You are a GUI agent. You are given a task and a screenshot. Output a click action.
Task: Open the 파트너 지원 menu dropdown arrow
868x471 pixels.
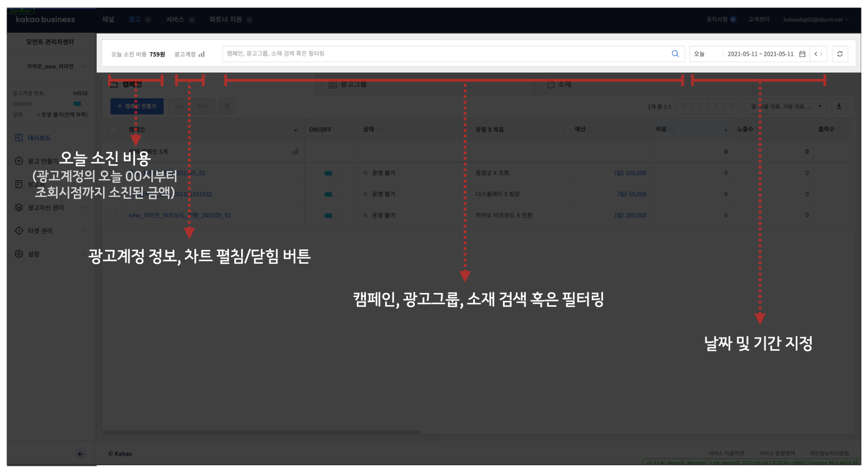pos(249,20)
